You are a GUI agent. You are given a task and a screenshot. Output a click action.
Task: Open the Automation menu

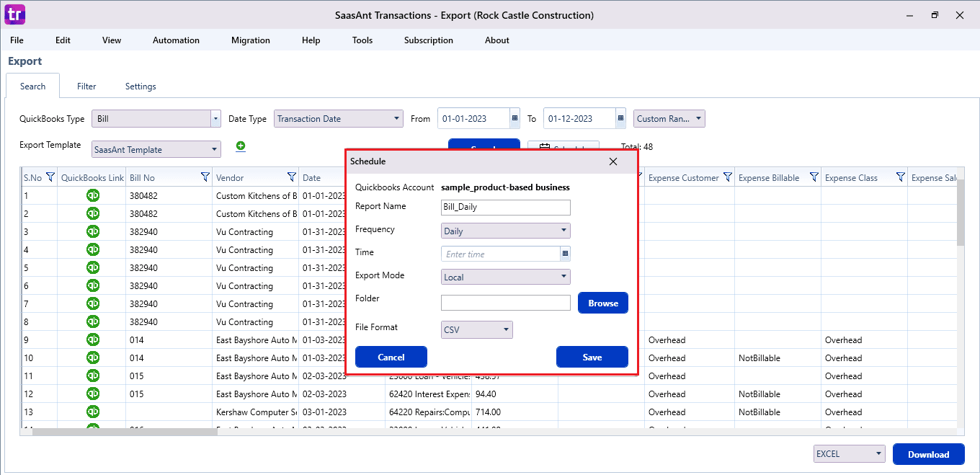(x=176, y=40)
